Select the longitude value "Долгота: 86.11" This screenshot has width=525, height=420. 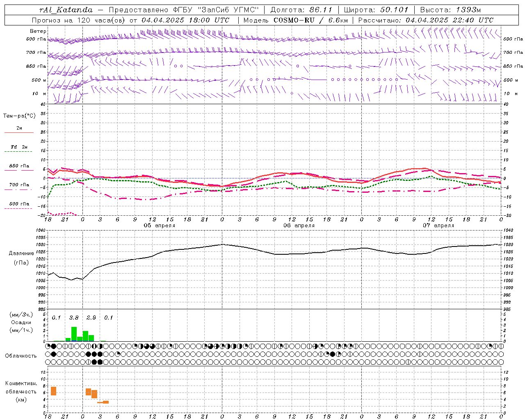click(301, 10)
